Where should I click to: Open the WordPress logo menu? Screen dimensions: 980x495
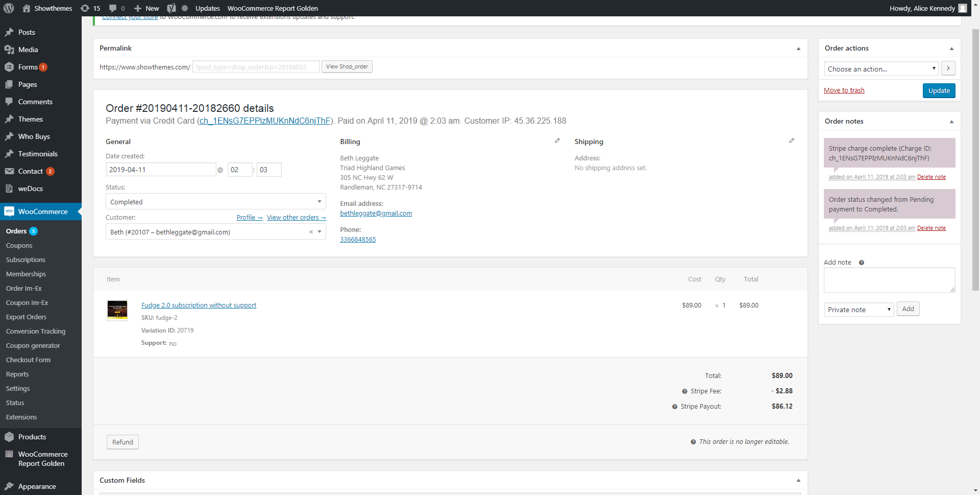pos(9,8)
